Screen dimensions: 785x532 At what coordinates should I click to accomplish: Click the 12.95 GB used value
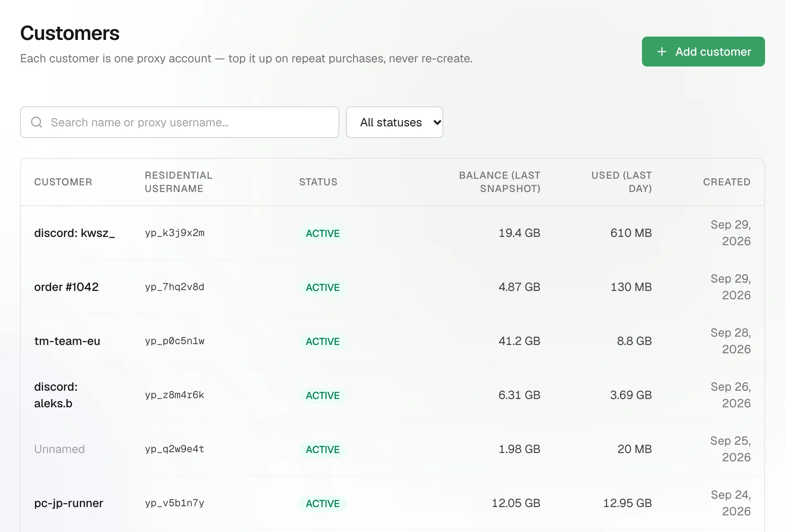point(627,503)
